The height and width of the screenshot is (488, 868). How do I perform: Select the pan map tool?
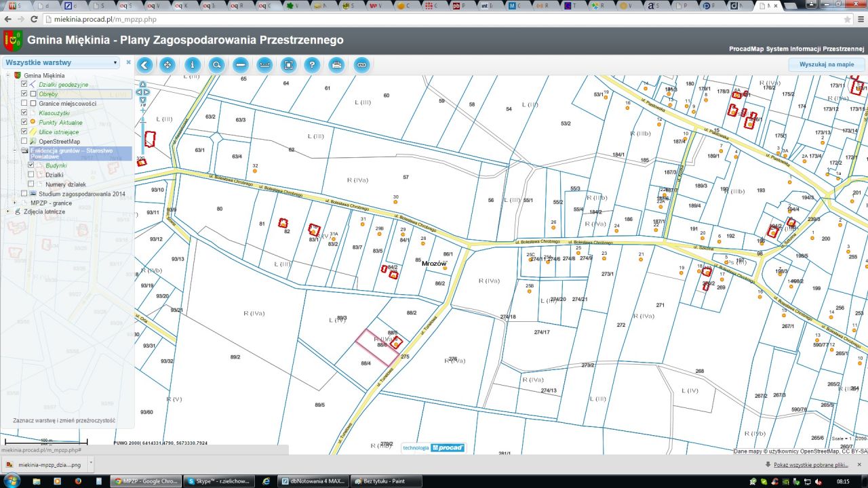point(167,65)
